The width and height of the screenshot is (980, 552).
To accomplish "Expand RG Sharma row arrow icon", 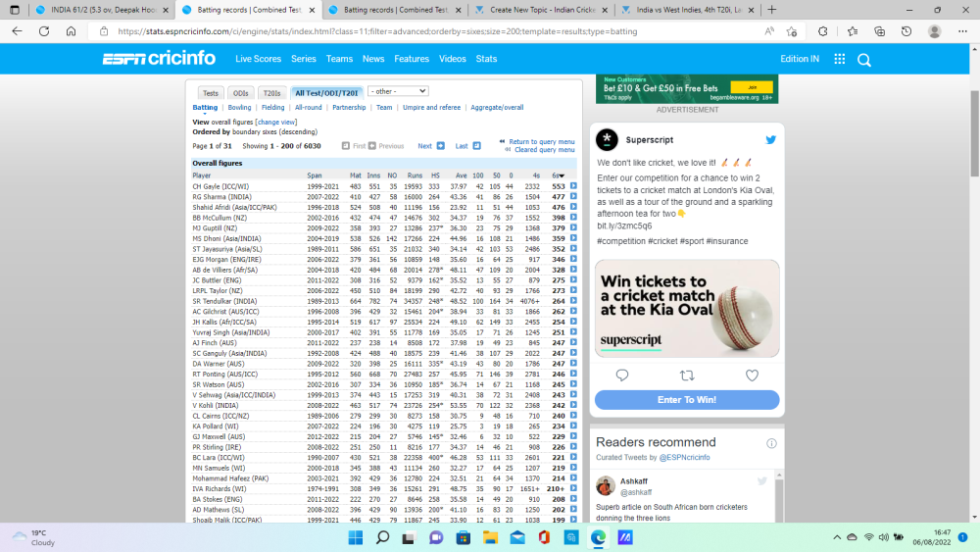I will point(573,197).
